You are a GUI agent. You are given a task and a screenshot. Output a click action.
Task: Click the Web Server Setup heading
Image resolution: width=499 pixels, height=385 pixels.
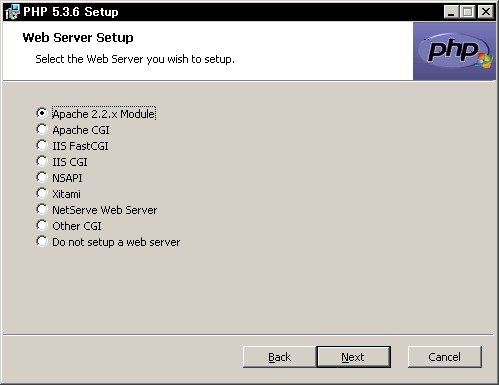[x=78, y=38]
